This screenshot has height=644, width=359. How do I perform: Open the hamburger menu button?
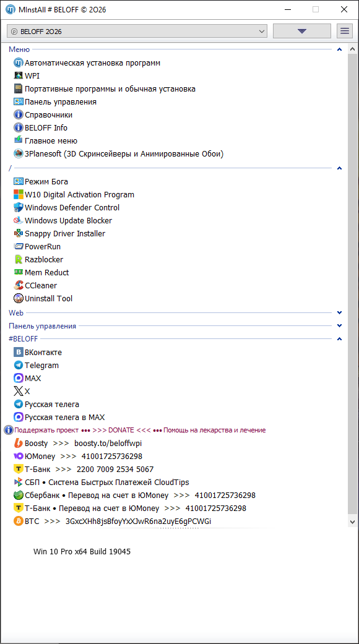(x=345, y=31)
